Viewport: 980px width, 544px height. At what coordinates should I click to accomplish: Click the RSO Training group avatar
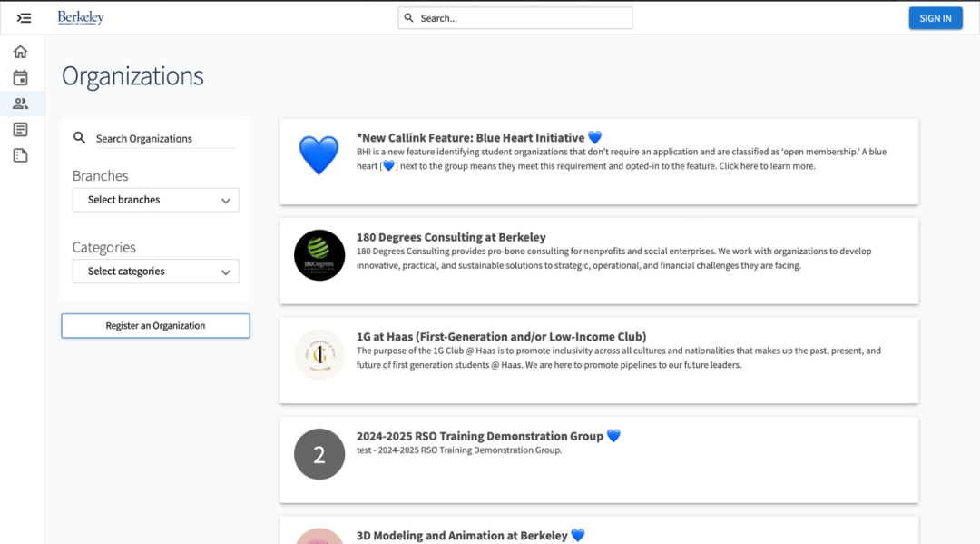coord(319,454)
